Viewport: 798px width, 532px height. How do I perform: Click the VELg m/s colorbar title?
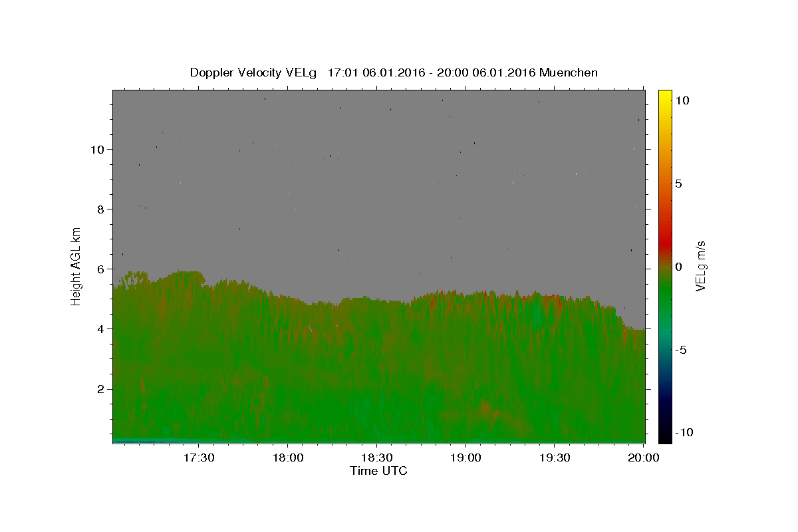click(700, 267)
